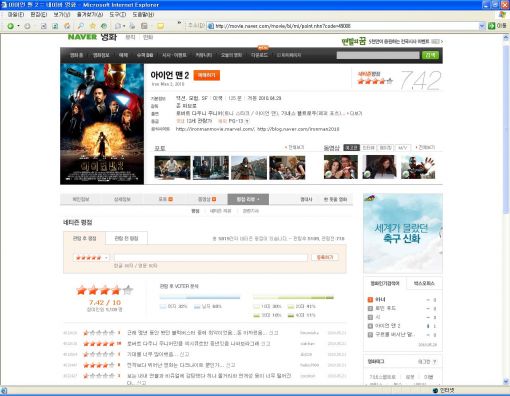The width and height of the screenshot is (510, 396).
Task: Open the dropdown arrow beside the Back button
Action: (x=18, y=26)
